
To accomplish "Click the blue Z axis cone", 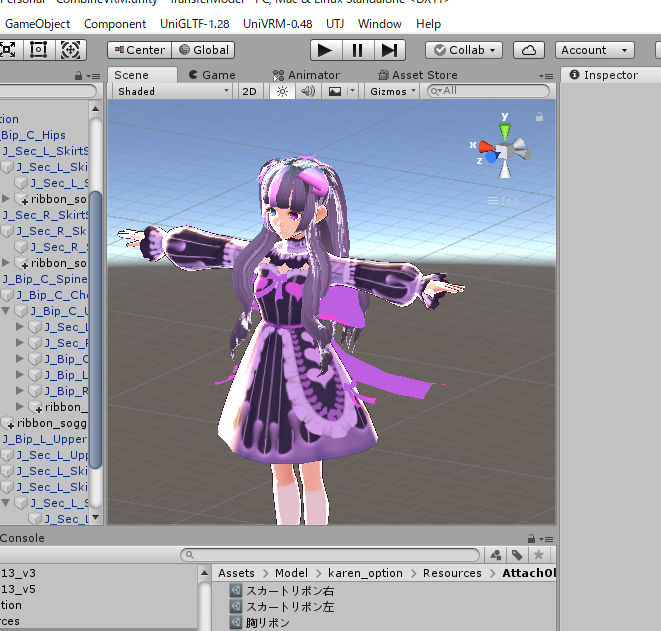I will pos(492,157).
